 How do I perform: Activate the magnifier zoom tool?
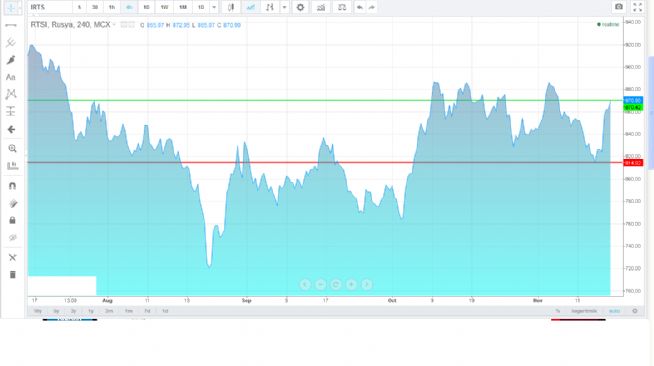[x=12, y=148]
